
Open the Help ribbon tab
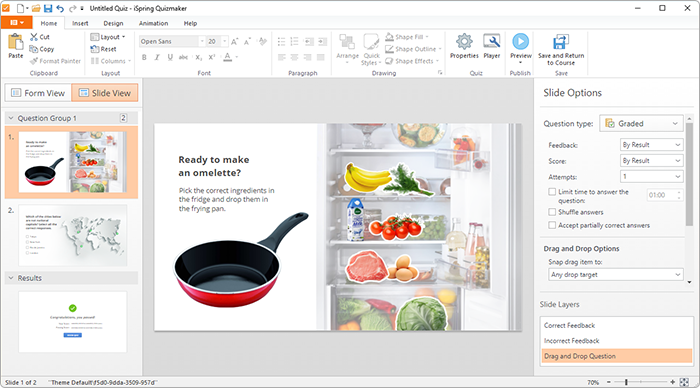[x=191, y=23]
